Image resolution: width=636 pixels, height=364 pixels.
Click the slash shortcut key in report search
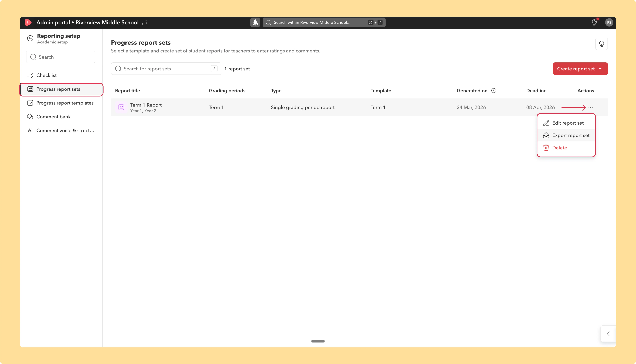214,69
